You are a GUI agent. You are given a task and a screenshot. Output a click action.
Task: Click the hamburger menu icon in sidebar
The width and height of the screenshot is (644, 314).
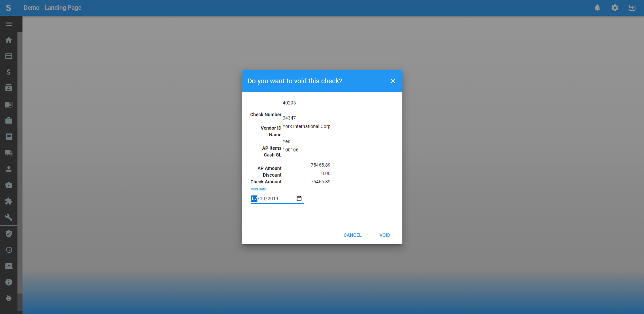[9, 24]
